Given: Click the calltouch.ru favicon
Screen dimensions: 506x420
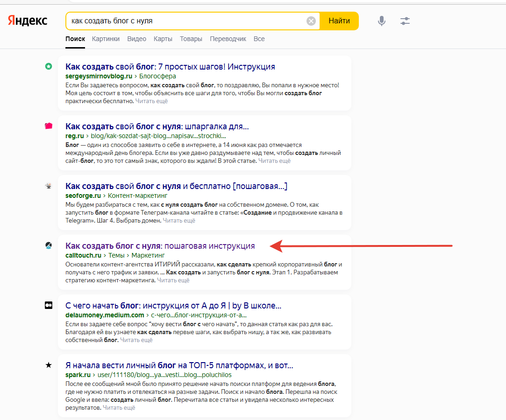Looking at the screenshot, I should [49, 245].
